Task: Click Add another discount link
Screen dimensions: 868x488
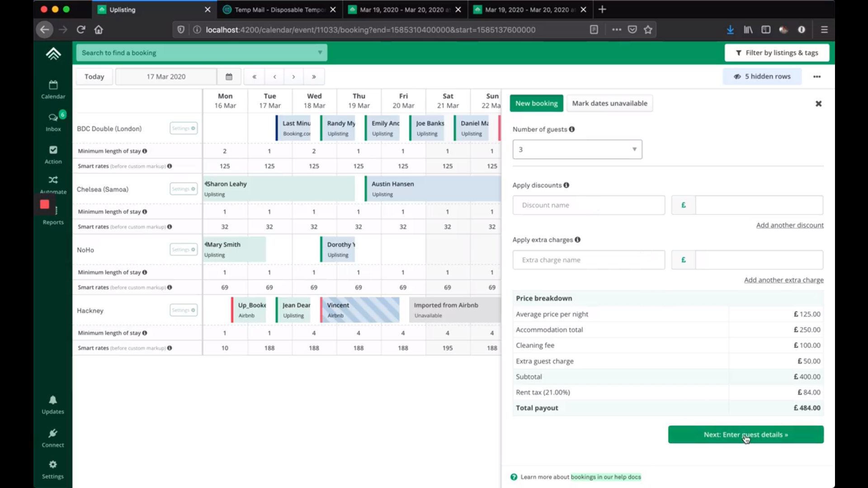Action: [790, 225]
